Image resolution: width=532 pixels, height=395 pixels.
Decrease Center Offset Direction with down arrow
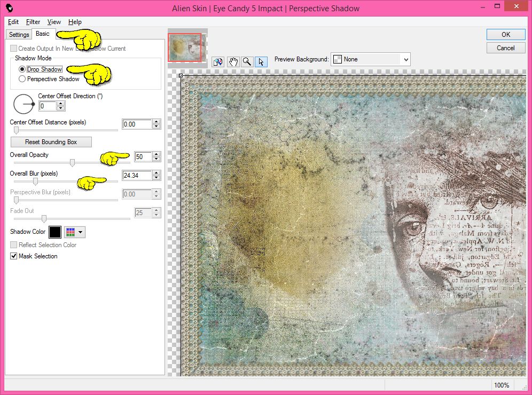(x=61, y=108)
